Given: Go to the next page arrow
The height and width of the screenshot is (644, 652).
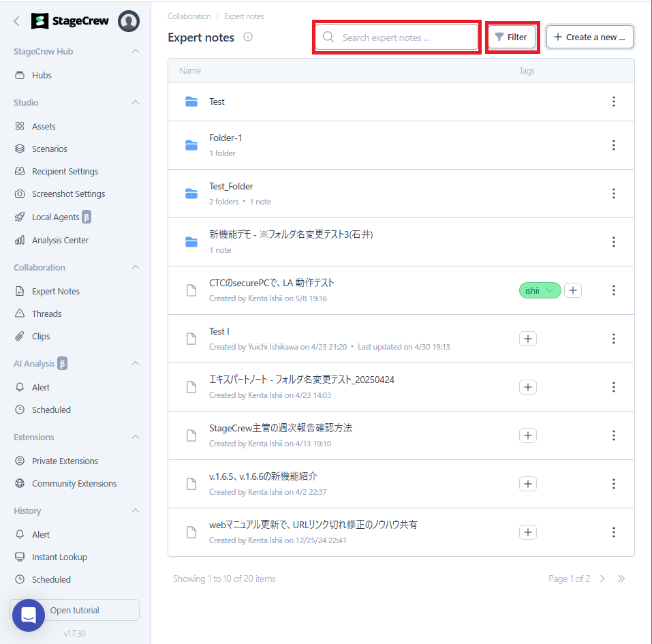Looking at the screenshot, I should pos(602,579).
